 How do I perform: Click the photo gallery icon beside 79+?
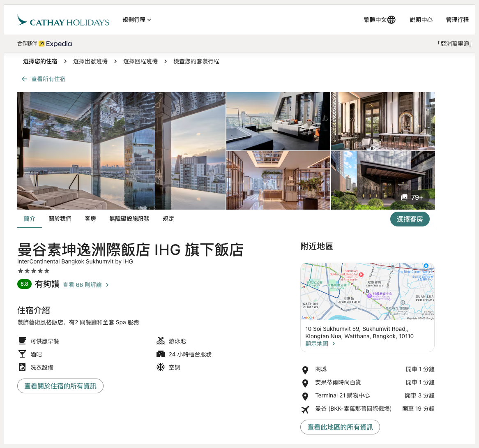(x=404, y=197)
